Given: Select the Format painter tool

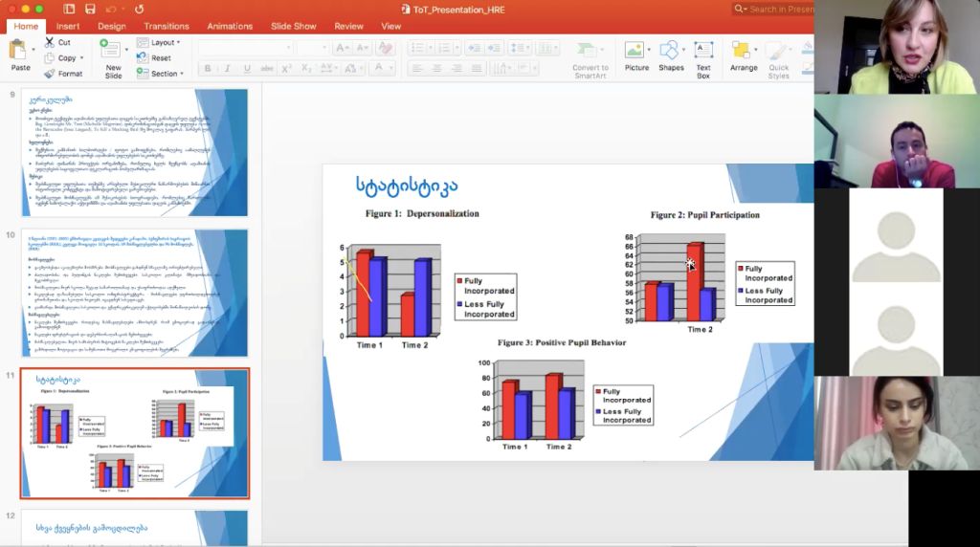Looking at the screenshot, I should pyautogui.click(x=50, y=74).
